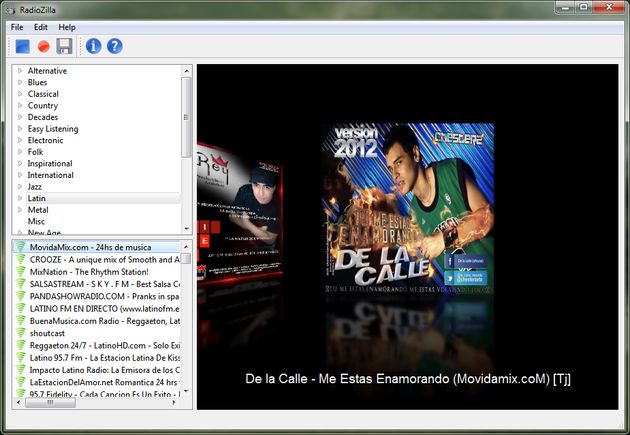The image size is (630, 435).
Task: Click the MovidaMix.com station signal icon
Action: [20, 247]
